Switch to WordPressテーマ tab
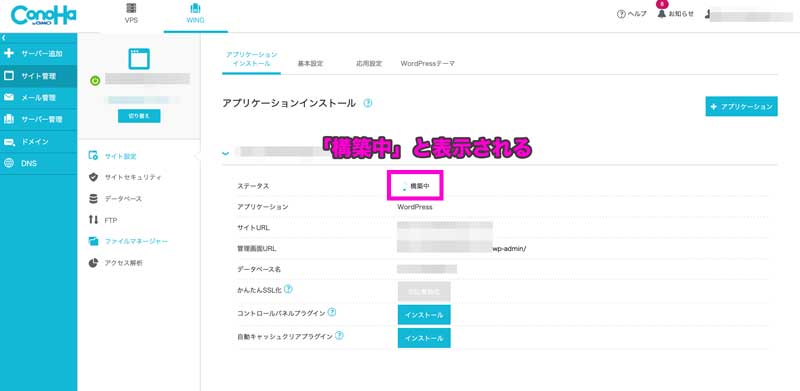The image size is (800, 391). [x=428, y=64]
